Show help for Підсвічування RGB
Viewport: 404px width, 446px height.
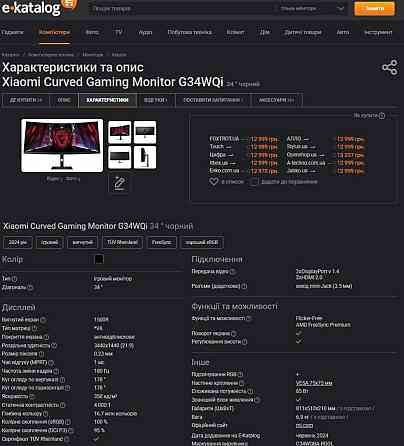(x=240, y=374)
